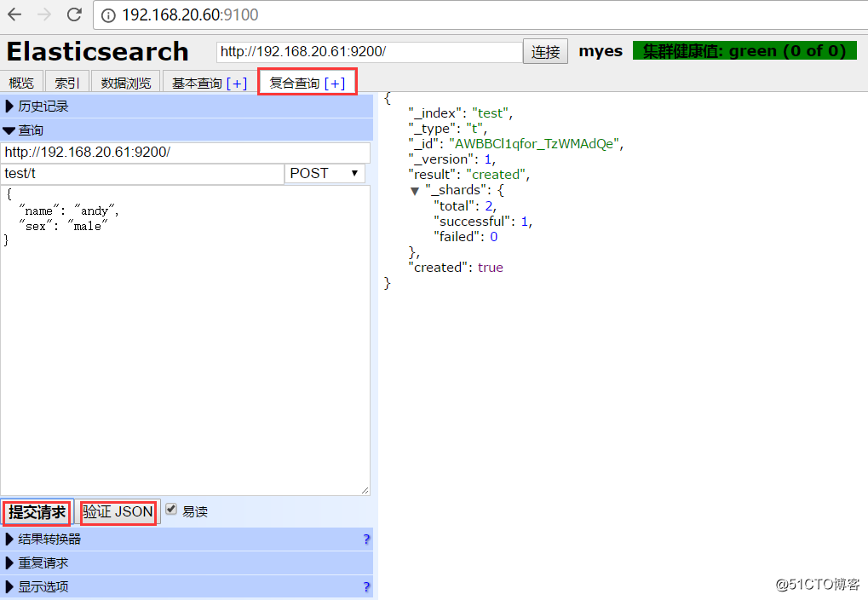Click the "_index": "test" result line
This screenshot has height=600, width=868.
coord(461,113)
